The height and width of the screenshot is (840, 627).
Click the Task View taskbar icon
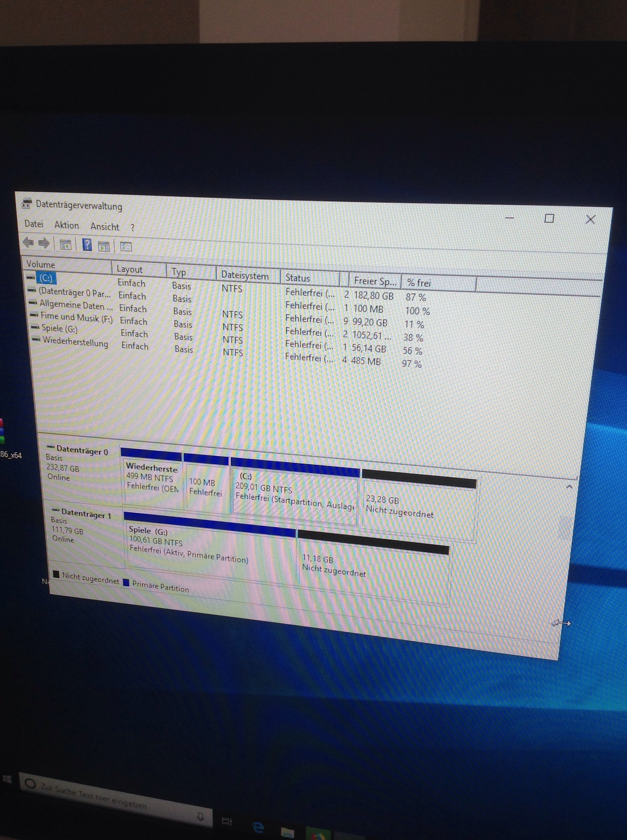tap(227, 822)
